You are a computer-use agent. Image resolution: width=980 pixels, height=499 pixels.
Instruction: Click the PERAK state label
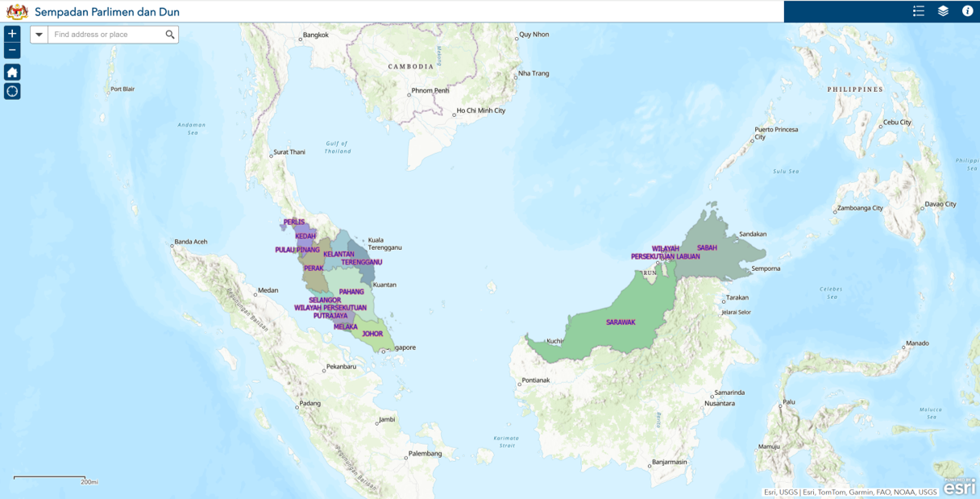point(314,268)
